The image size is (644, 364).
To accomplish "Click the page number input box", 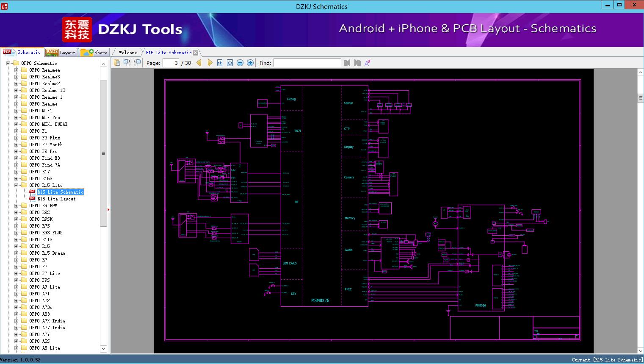I will click(x=171, y=63).
